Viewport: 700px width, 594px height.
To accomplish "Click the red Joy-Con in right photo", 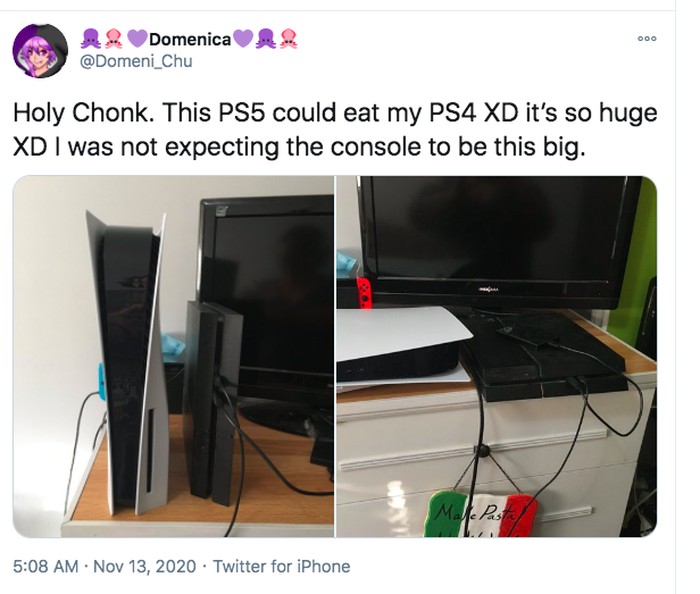I will click(363, 293).
